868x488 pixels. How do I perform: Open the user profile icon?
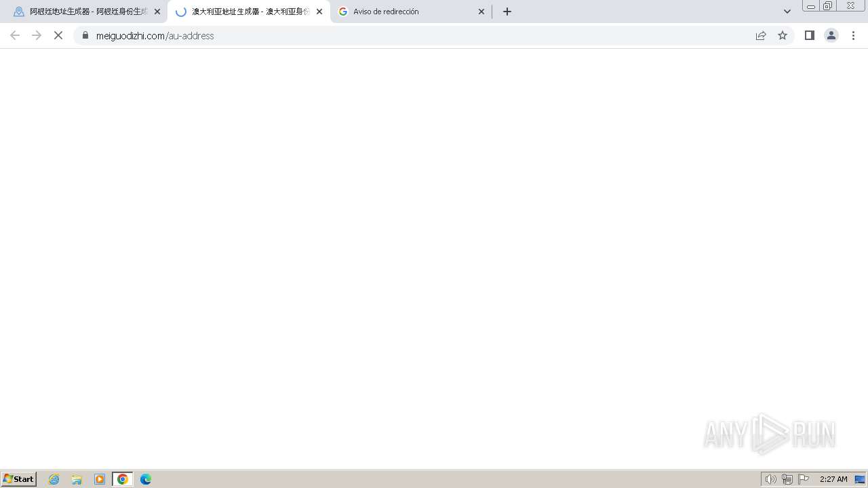(831, 35)
